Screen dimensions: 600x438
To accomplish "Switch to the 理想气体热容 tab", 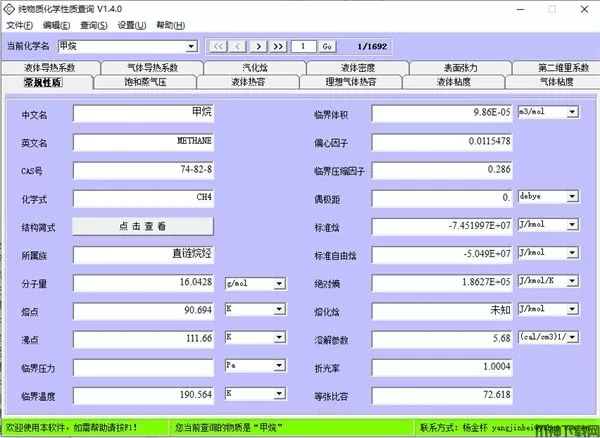I will pyautogui.click(x=351, y=82).
